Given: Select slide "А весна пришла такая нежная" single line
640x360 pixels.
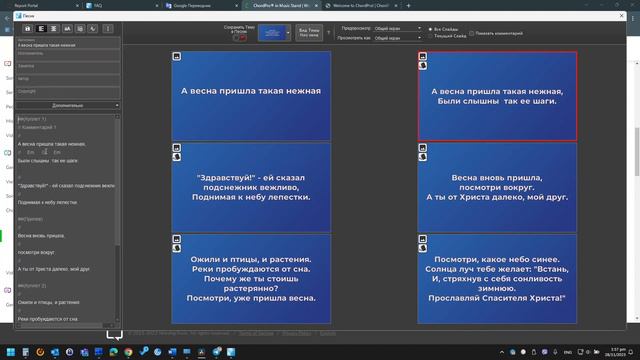Looking at the screenshot, I should click(x=251, y=96).
